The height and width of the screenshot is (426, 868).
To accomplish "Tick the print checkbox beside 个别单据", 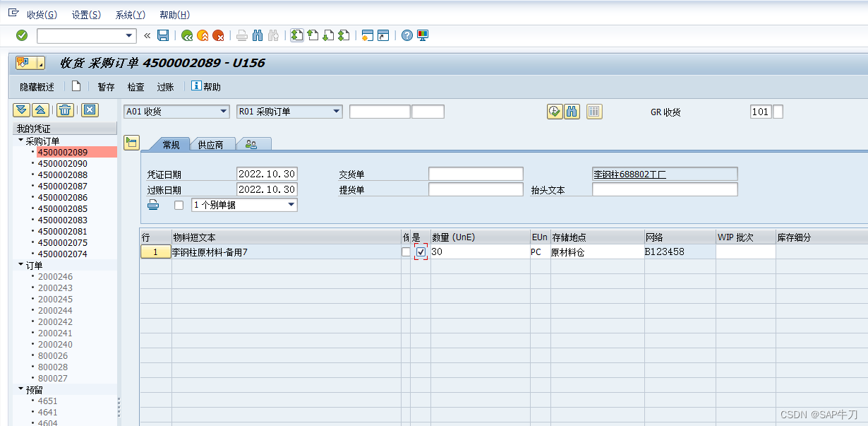I will tap(179, 206).
